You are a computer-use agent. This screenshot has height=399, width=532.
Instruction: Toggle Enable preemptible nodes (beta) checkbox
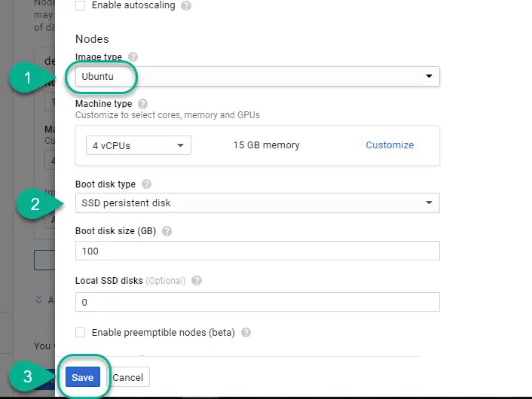(x=81, y=333)
